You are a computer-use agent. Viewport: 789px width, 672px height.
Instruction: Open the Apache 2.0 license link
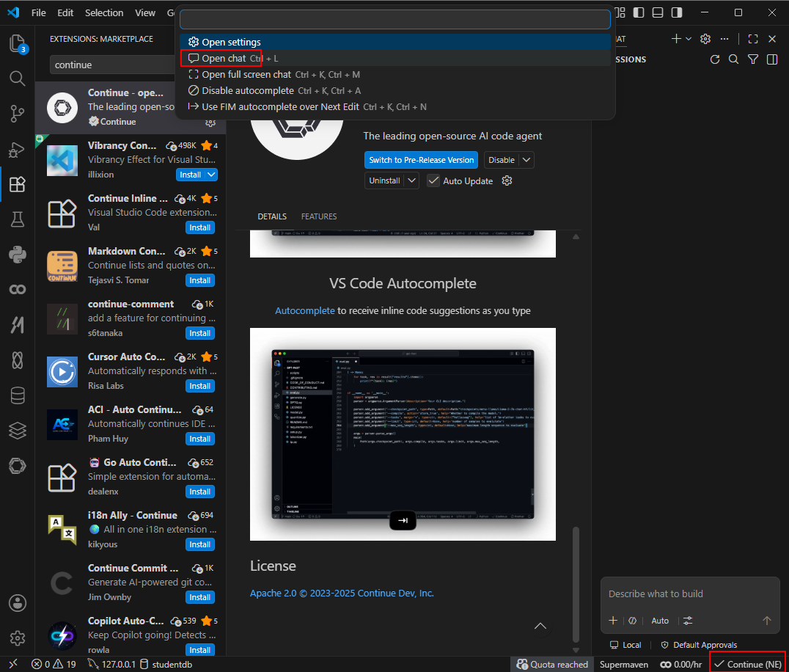pyautogui.click(x=342, y=593)
